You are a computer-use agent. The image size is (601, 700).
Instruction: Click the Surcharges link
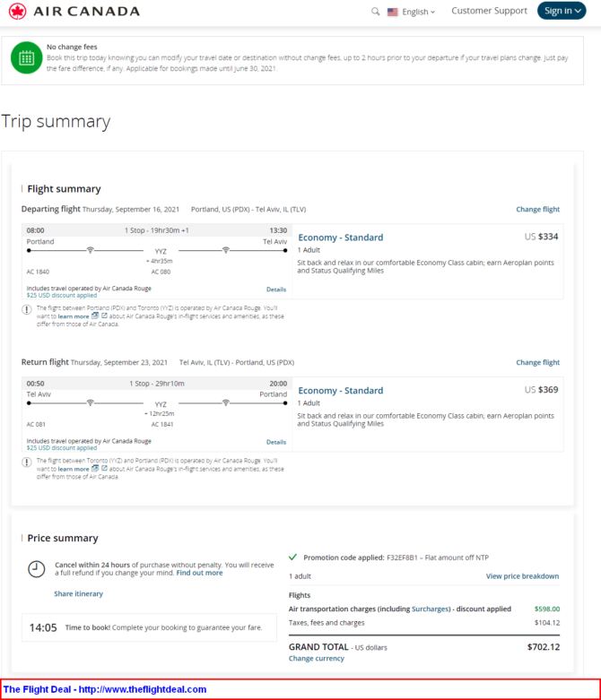pos(431,609)
